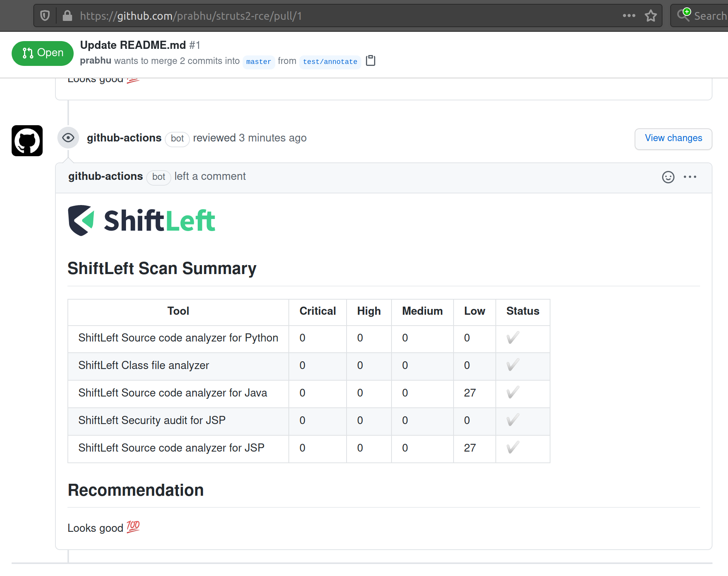Click the status checkmark in the Java row
Screen dimensions: 728x576
513,393
